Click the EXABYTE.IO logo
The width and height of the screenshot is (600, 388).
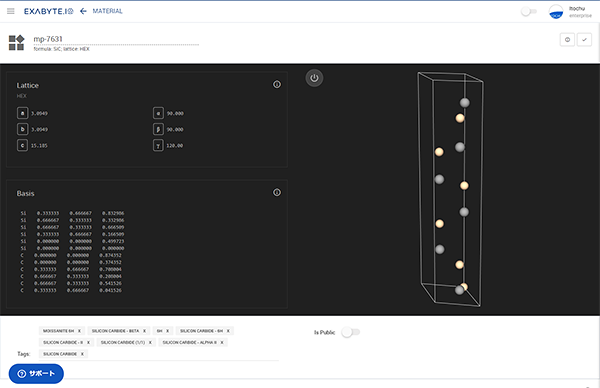[49, 11]
